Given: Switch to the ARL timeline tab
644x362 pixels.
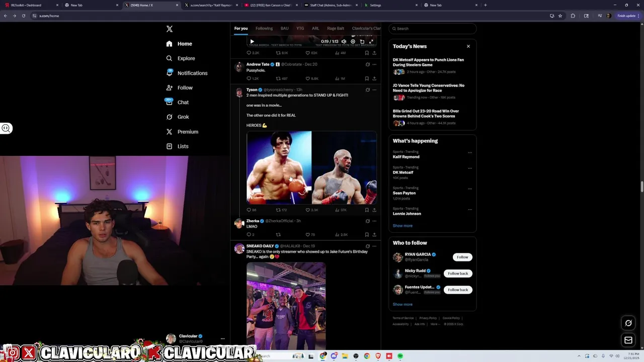Looking at the screenshot, I should pyautogui.click(x=315, y=28).
